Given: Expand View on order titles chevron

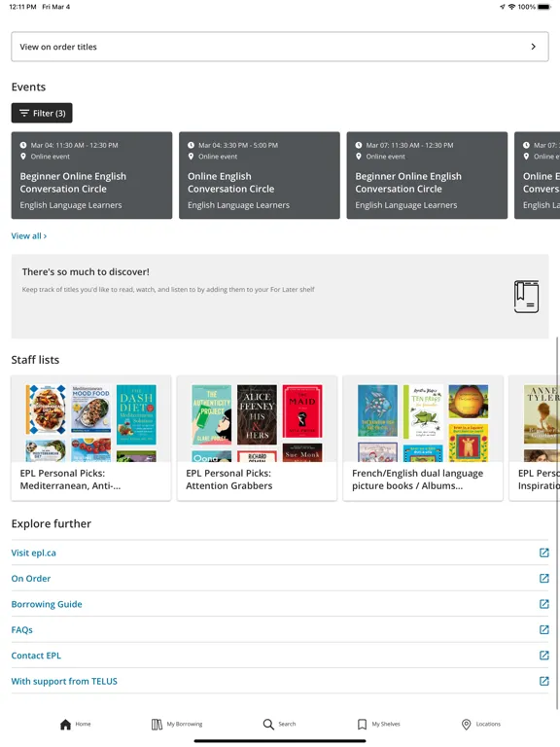Looking at the screenshot, I should click(534, 47).
